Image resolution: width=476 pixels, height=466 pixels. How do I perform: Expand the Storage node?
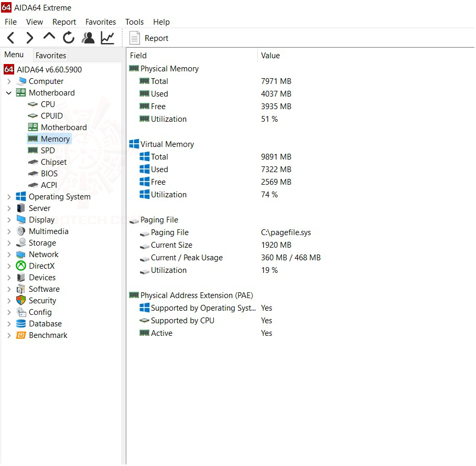point(9,243)
